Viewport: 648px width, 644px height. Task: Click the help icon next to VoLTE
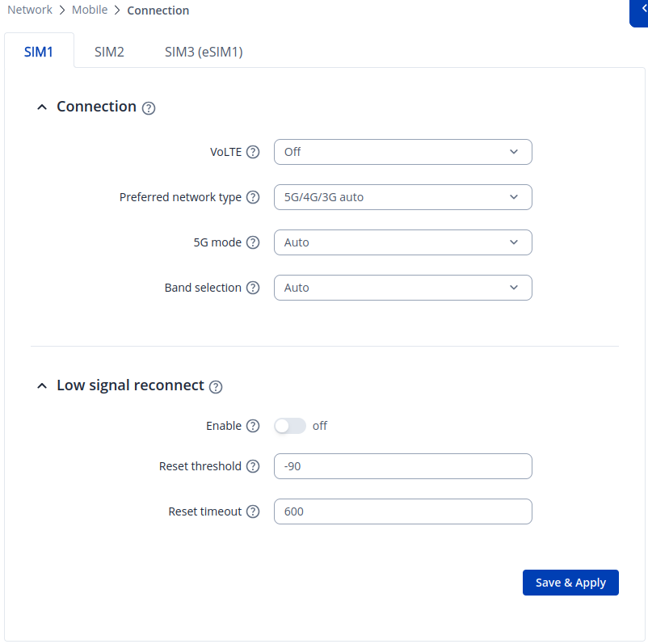[253, 152]
